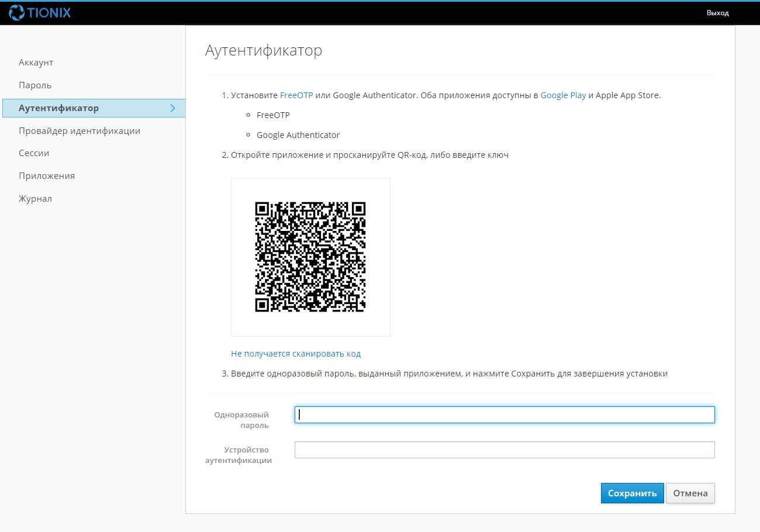Click the 'Устройство аутентификации' label

coord(239,455)
